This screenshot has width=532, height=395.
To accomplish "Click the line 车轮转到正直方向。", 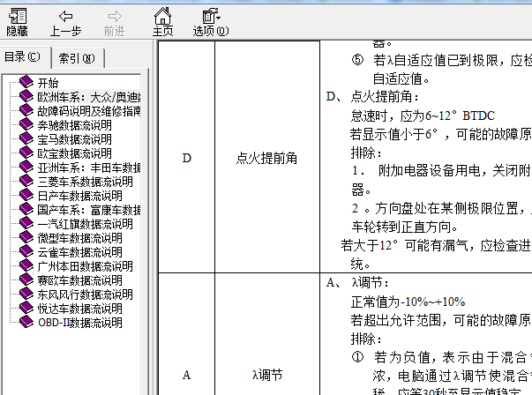I will (404, 227).
